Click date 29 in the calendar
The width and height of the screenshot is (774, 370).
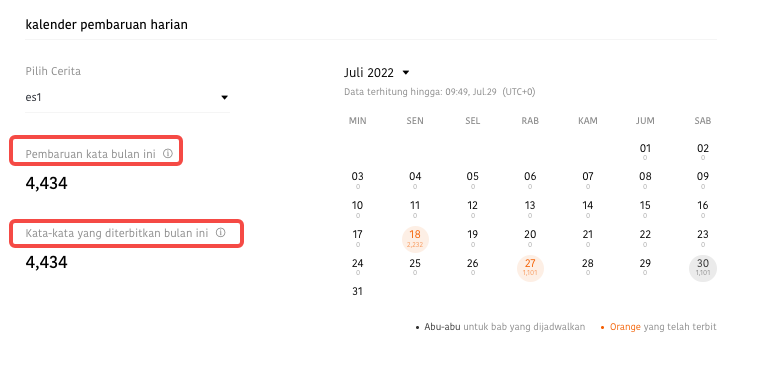[645, 266]
